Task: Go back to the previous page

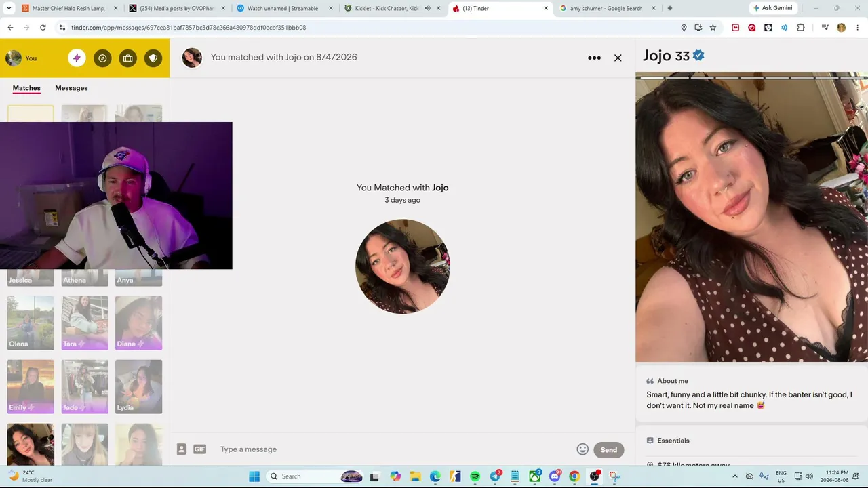Action: coord(10,28)
